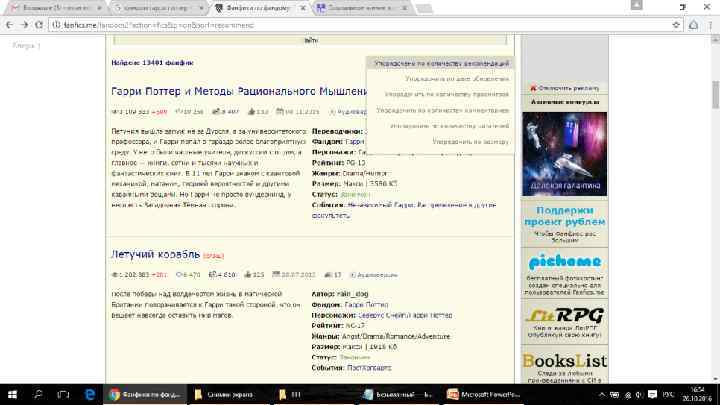Click the extension icon beside the bookmark star

tap(693, 25)
